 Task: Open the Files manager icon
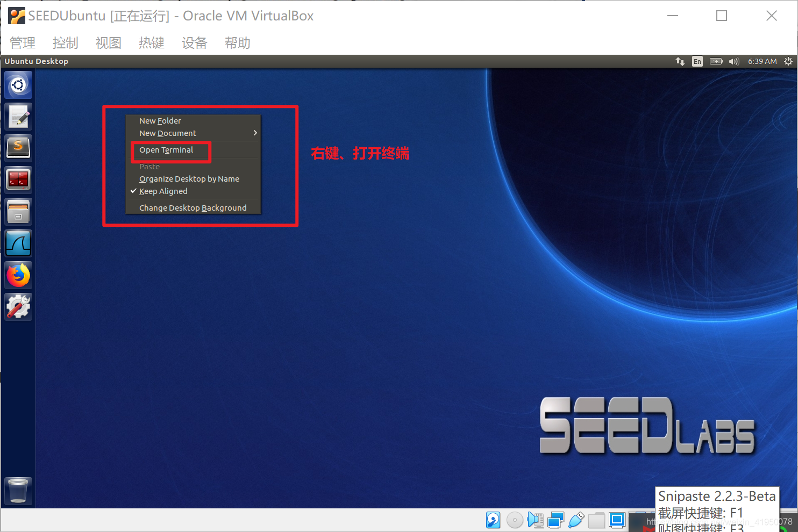pyautogui.click(x=18, y=212)
